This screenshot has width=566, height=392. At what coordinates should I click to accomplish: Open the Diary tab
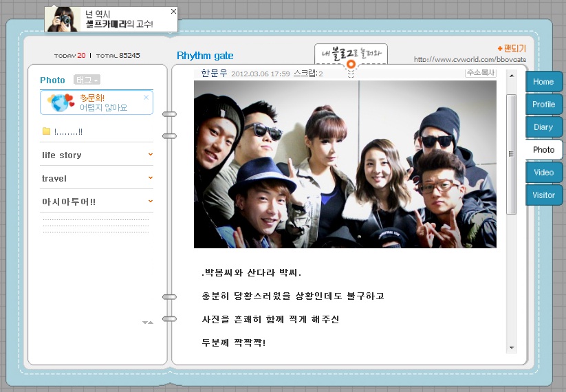(x=543, y=127)
